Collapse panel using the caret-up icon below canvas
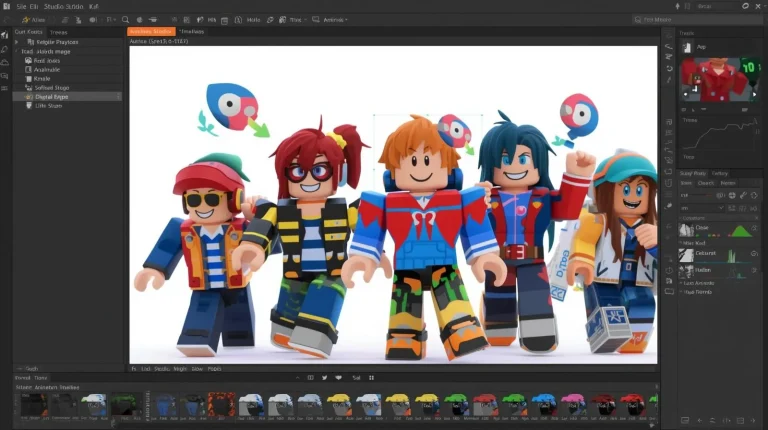768x430 pixels. point(297,378)
